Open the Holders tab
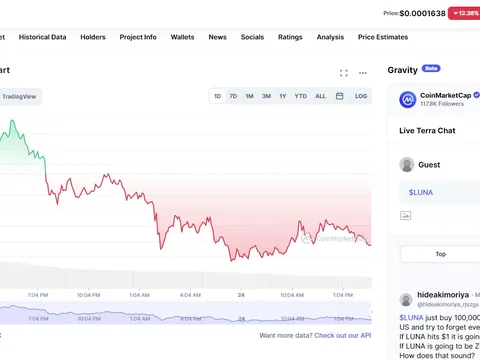The width and height of the screenshot is (480, 360). point(93,37)
